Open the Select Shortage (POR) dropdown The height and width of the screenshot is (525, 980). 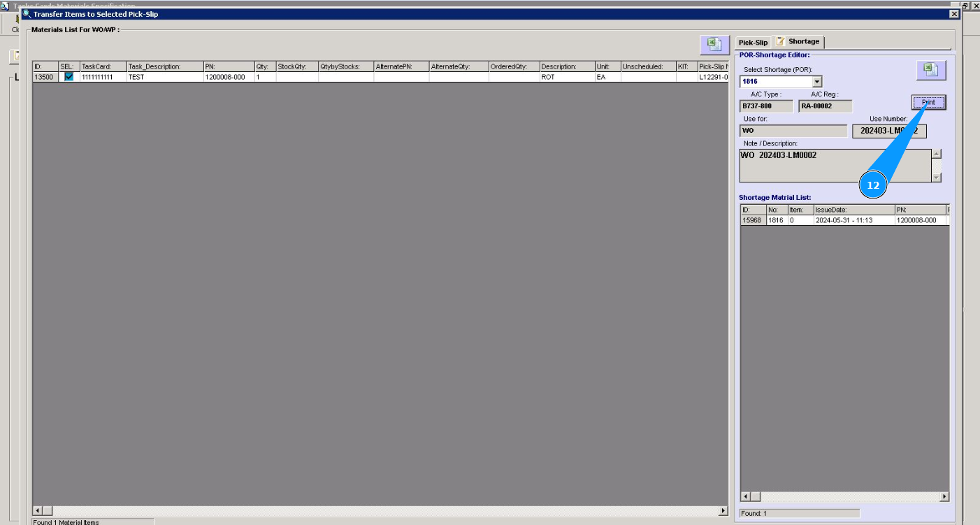817,82
